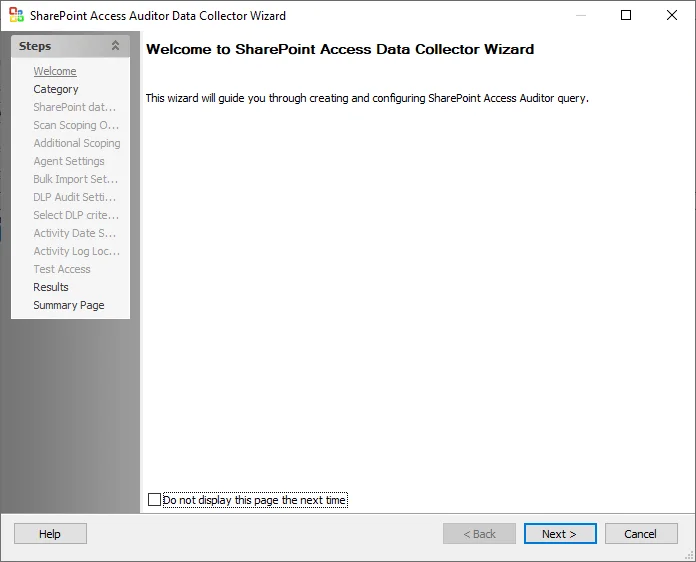Click the Bulk Import Settings step entry
This screenshot has width=696, height=562.
[x=75, y=179]
